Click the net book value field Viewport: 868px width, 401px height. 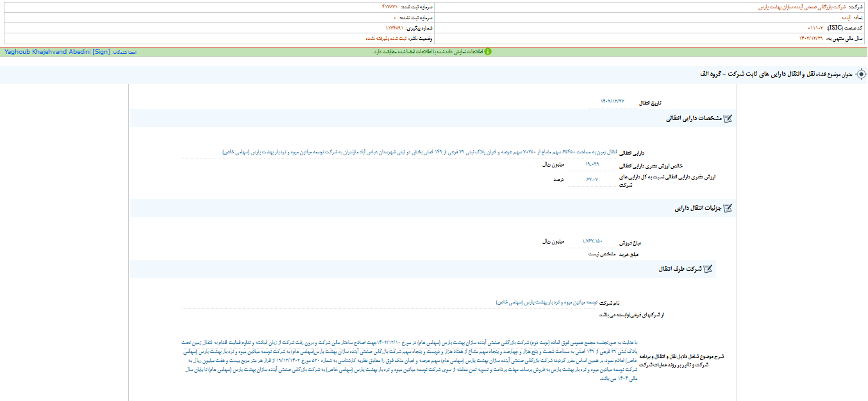click(x=593, y=164)
